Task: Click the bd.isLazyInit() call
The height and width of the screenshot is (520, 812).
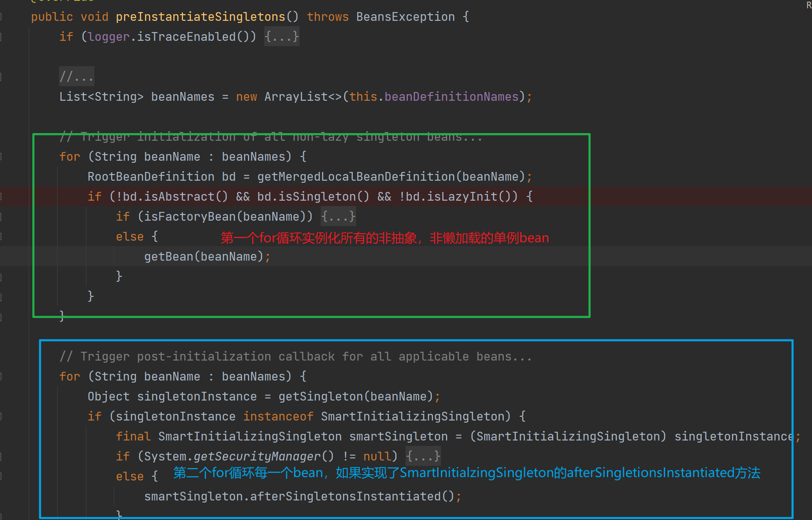Action: pos(458,197)
